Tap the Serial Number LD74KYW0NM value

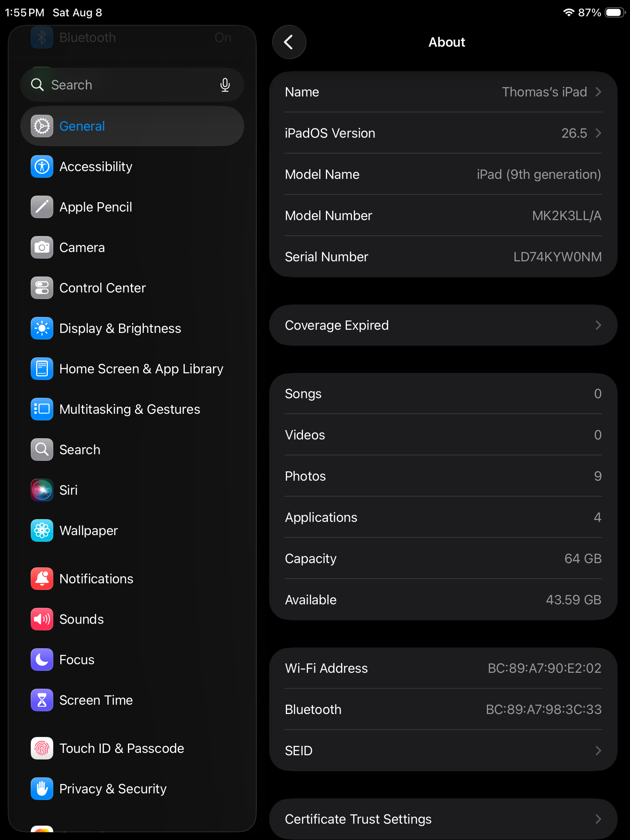[558, 257]
